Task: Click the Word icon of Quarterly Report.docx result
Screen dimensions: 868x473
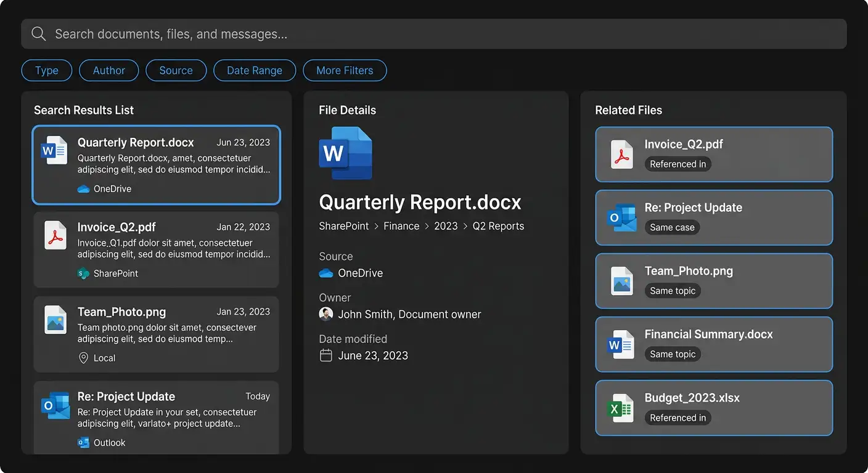Action: pyautogui.click(x=54, y=150)
